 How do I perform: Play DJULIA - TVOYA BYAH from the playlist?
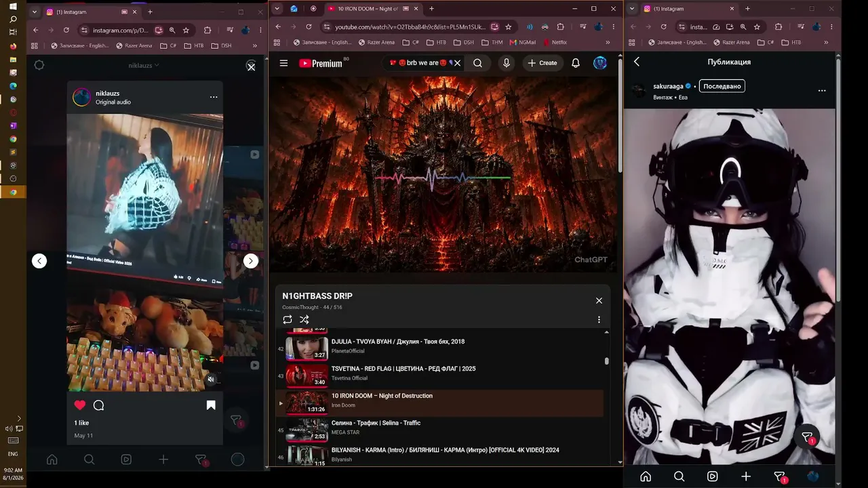tap(439, 348)
